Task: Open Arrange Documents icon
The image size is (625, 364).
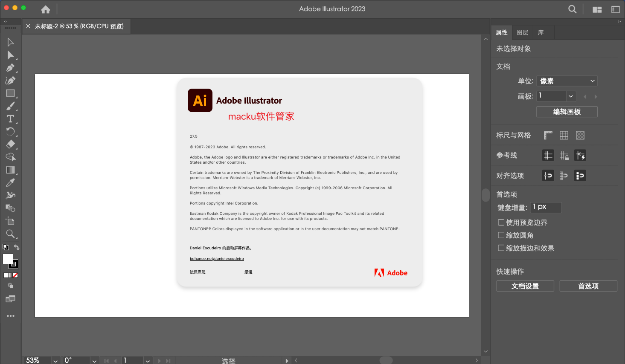Action: pyautogui.click(x=597, y=9)
